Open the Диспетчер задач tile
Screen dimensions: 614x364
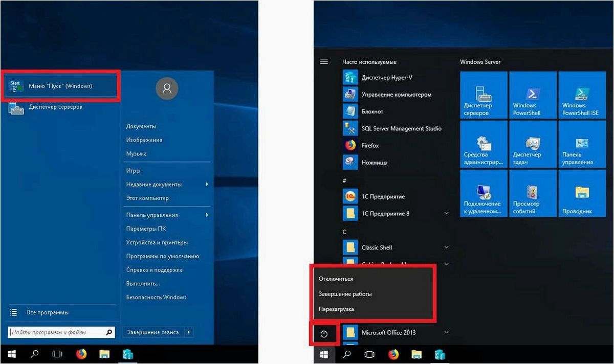click(x=533, y=144)
